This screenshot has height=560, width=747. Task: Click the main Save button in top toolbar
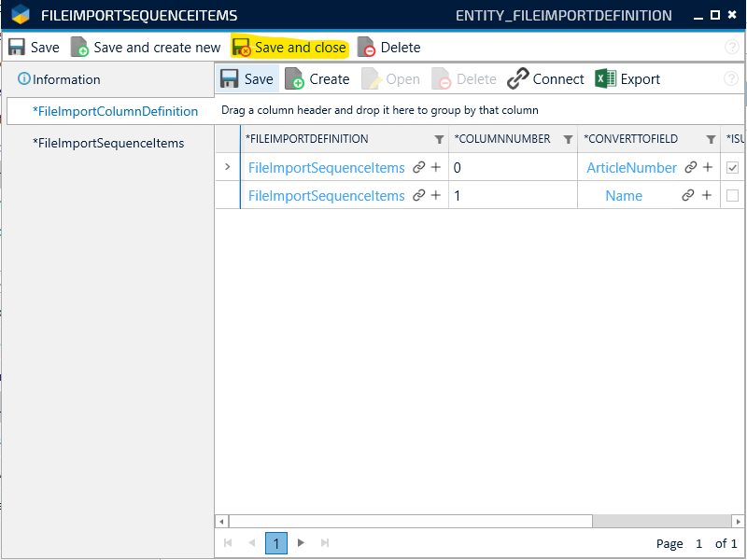(x=34, y=48)
